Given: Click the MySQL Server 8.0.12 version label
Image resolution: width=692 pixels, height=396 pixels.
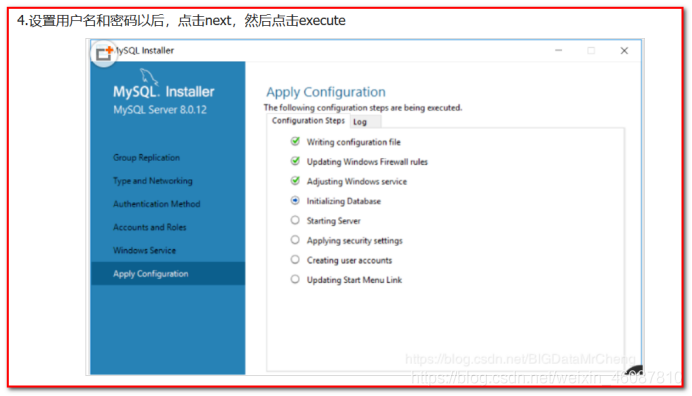Looking at the screenshot, I should tap(160, 110).
